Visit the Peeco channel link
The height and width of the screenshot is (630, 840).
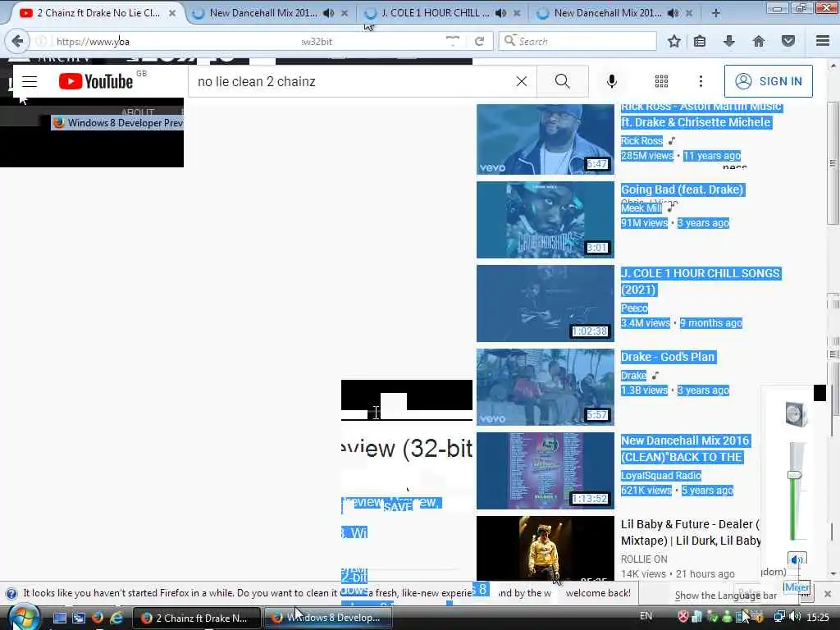[634, 308]
